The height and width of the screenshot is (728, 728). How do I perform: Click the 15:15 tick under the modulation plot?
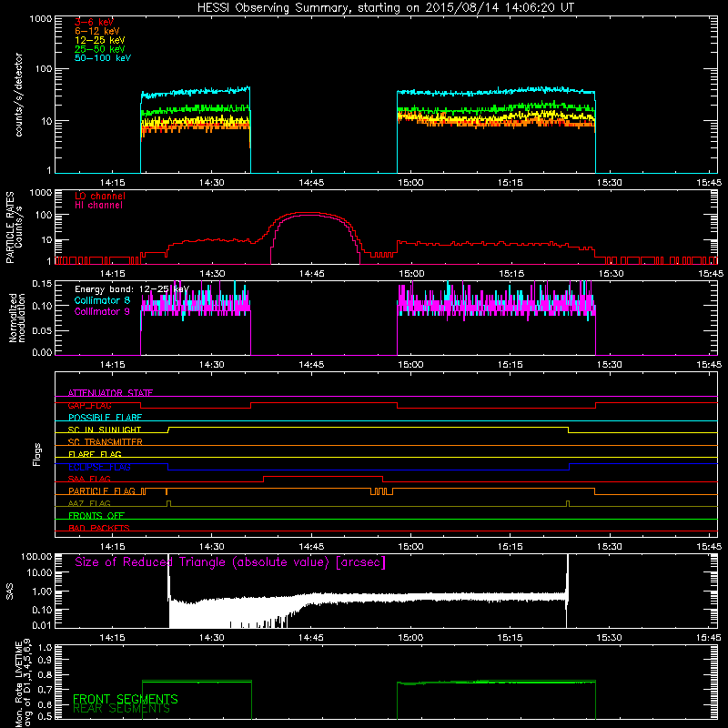click(511, 365)
